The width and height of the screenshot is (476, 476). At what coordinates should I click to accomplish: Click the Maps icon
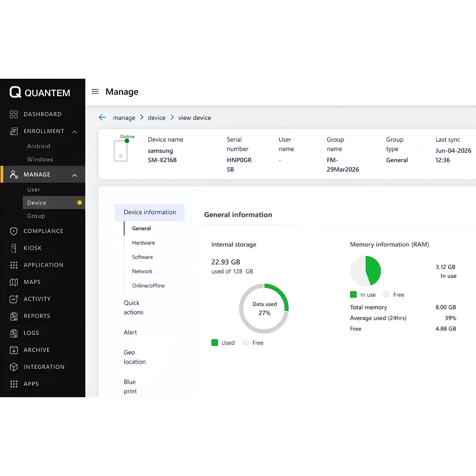coord(14,282)
